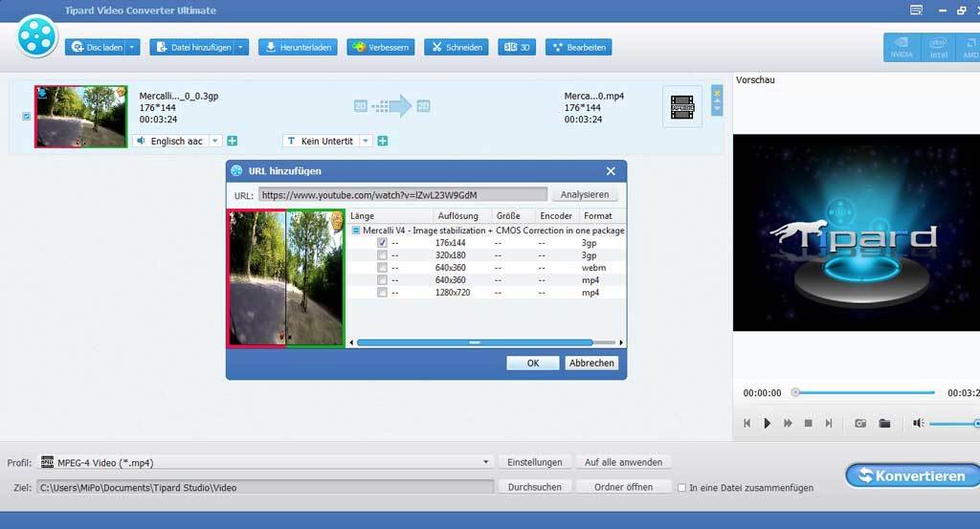The width and height of the screenshot is (980, 529).
Task: Stop the preview playback
Action: (x=808, y=424)
